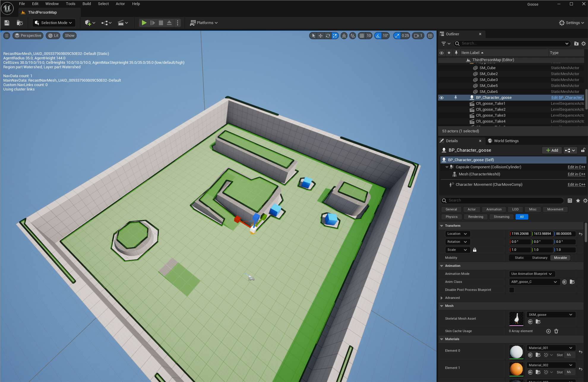The width and height of the screenshot is (588, 382).
Task: Click Edit in C++ for Character Movement
Action: click(576, 185)
